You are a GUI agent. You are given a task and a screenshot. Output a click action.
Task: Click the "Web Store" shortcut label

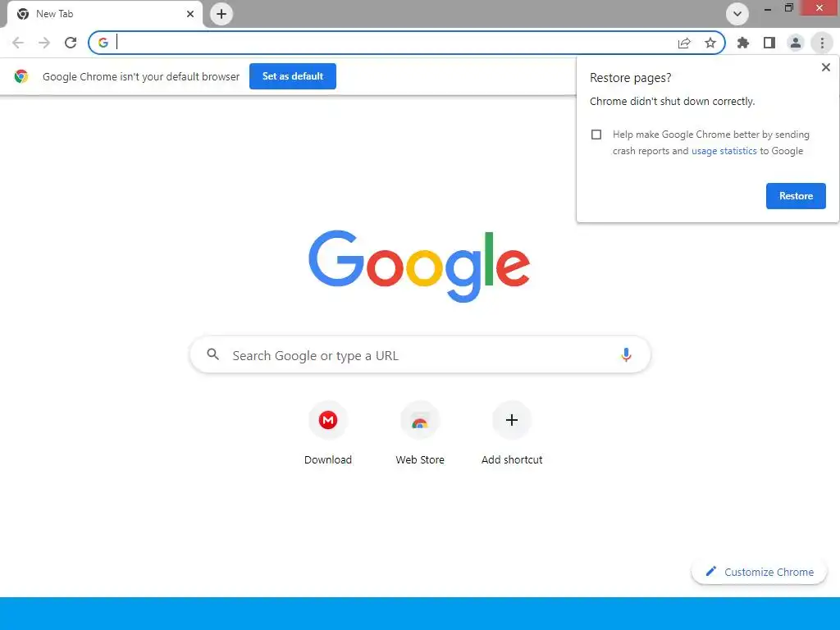(420, 459)
